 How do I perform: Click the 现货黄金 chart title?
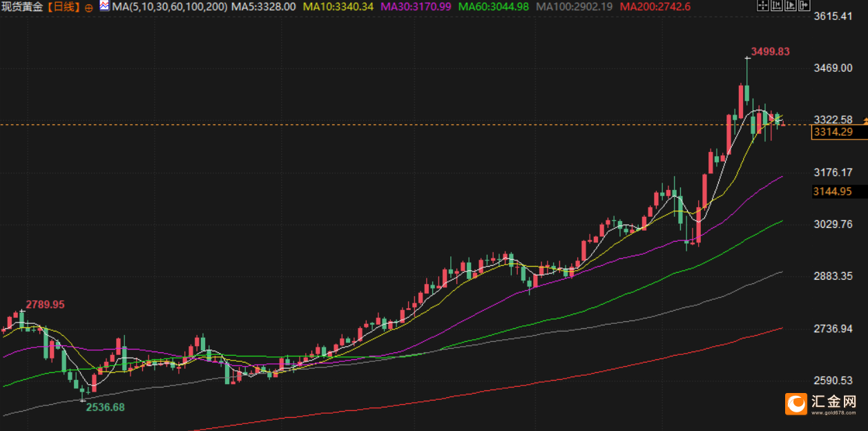(23, 7)
